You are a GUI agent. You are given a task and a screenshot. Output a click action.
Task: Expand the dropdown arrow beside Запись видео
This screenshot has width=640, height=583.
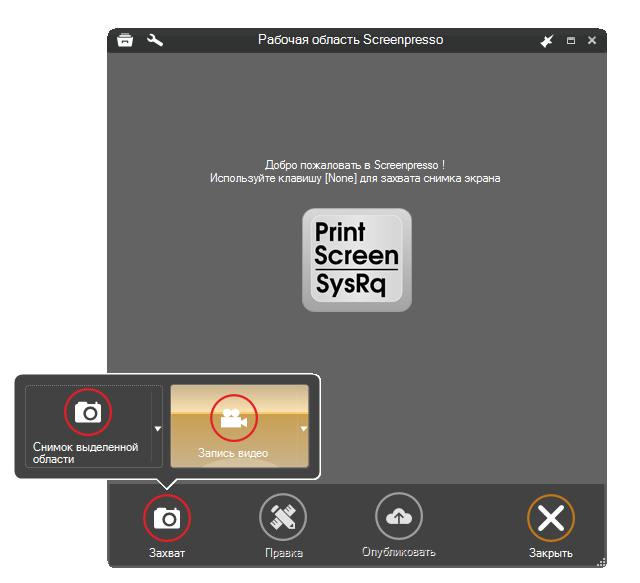[x=304, y=429]
